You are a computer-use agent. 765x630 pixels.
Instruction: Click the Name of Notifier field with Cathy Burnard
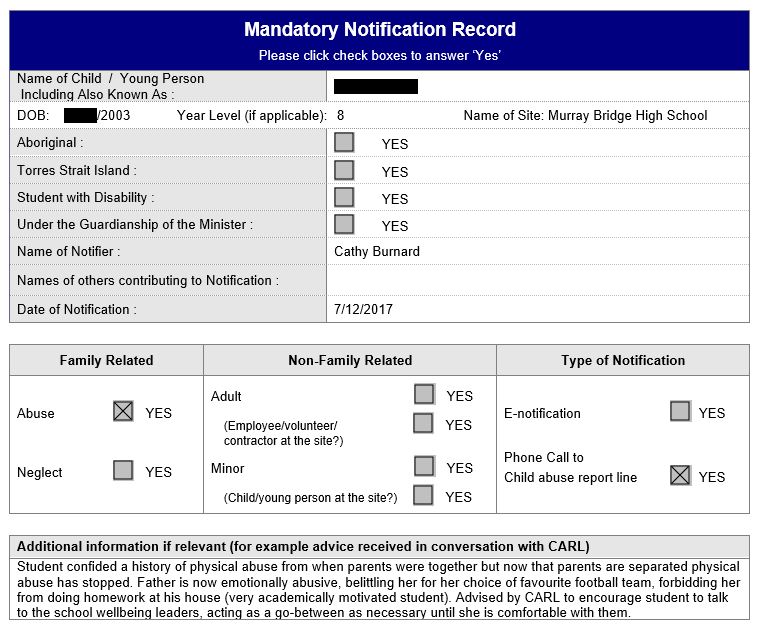click(377, 252)
